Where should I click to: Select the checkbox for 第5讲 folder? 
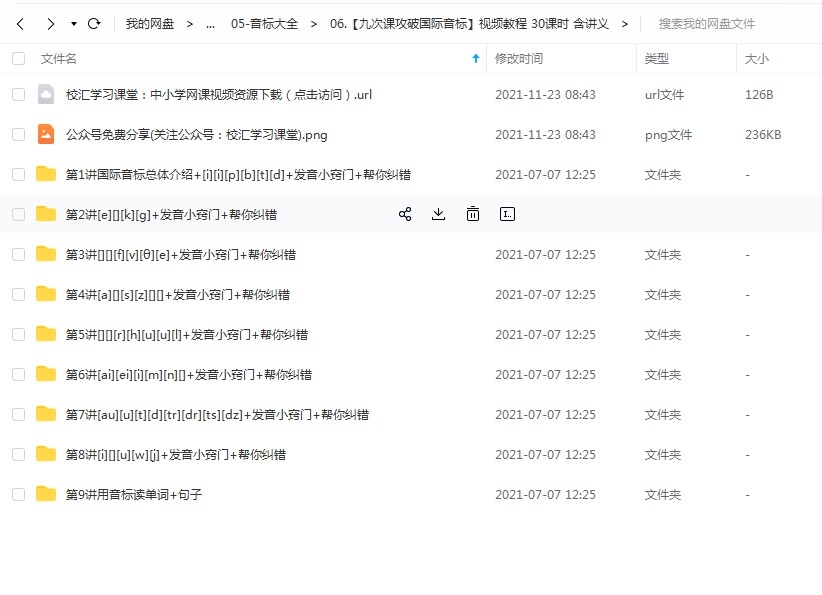point(18,334)
